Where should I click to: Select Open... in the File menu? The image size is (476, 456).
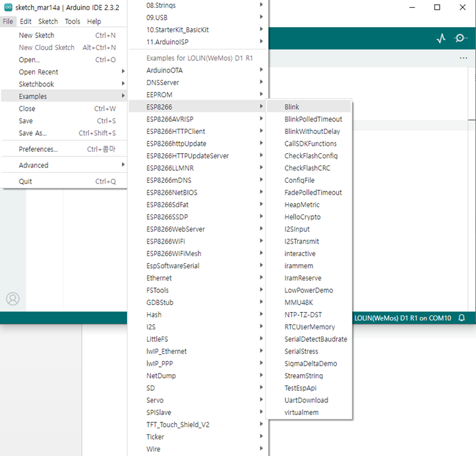pos(64,60)
